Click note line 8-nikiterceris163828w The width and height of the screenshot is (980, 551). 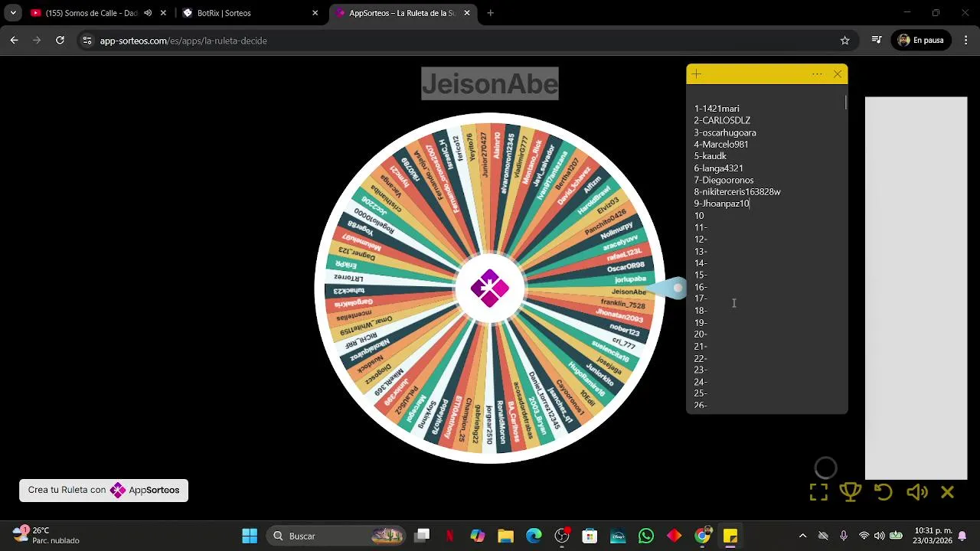click(x=737, y=192)
